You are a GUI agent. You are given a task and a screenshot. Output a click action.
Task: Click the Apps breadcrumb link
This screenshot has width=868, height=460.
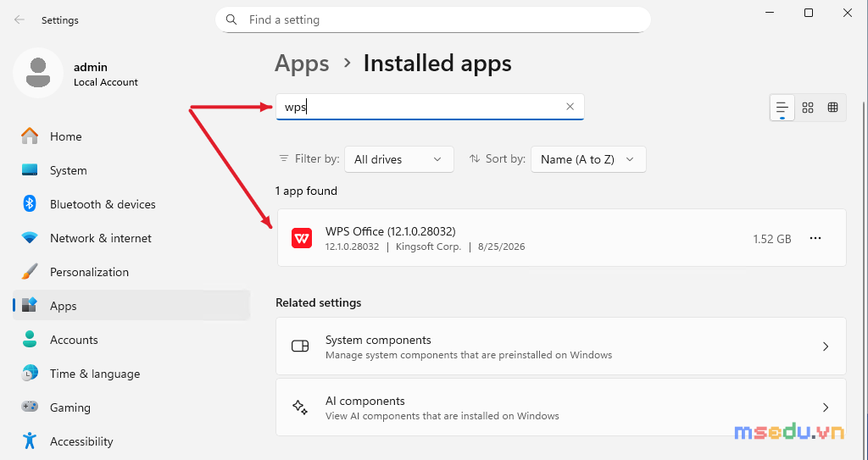point(303,63)
